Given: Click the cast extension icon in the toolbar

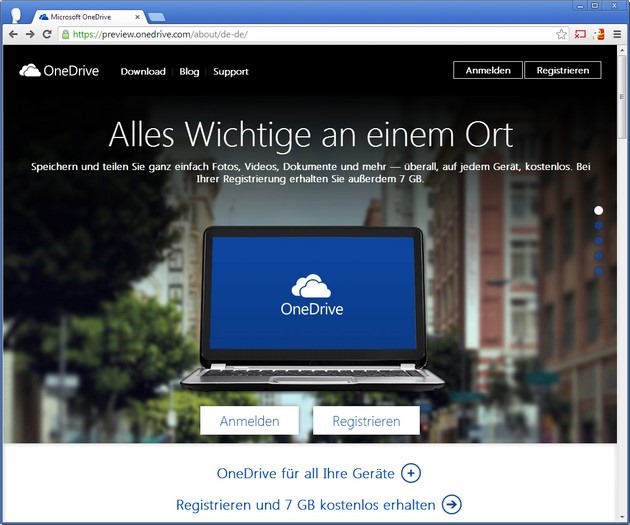Looking at the screenshot, I should coord(580,34).
